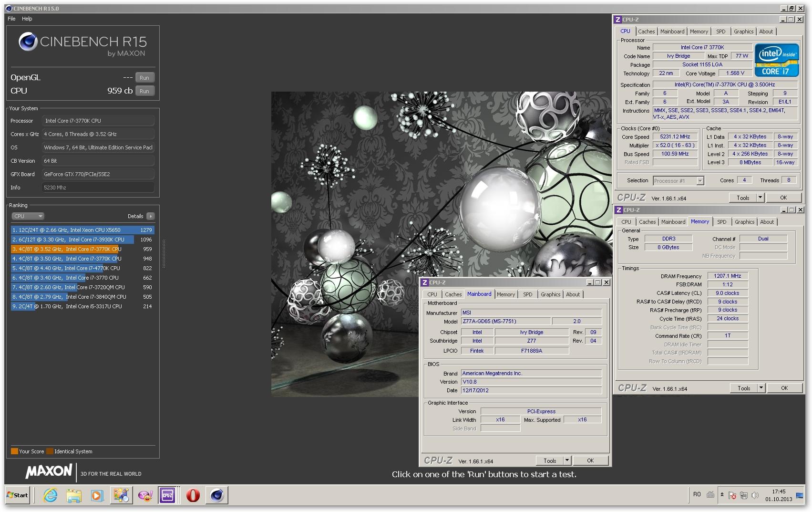Image resolution: width=812 pixels, height=512 pixels.
Task: Click OK in top CPU-Z CPU window
Action: (783, 198)
